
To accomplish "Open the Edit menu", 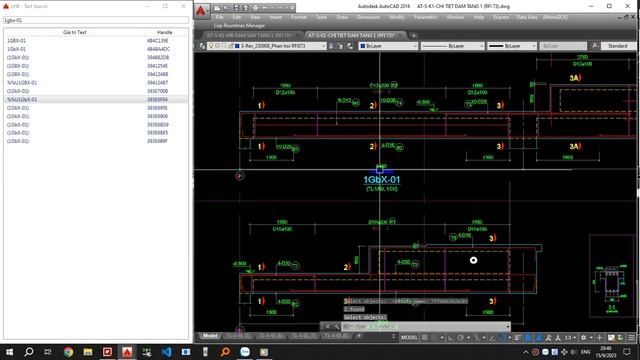I will (236, 17).
